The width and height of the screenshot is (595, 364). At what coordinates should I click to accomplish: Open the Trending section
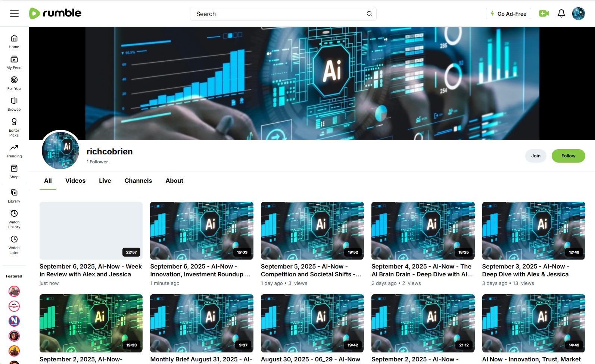coord(14,151)
